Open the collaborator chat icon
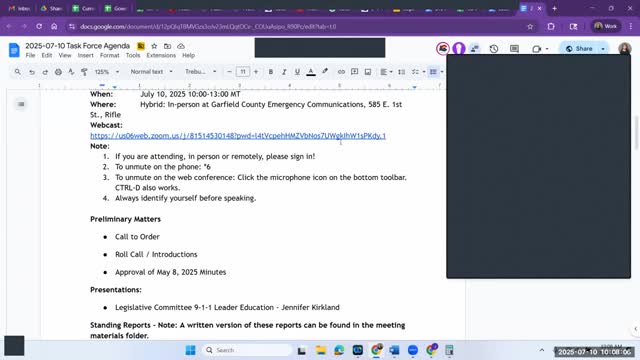The width and height of the screenshot is (640, 360). pyautogui.click(x=474, y=49)
